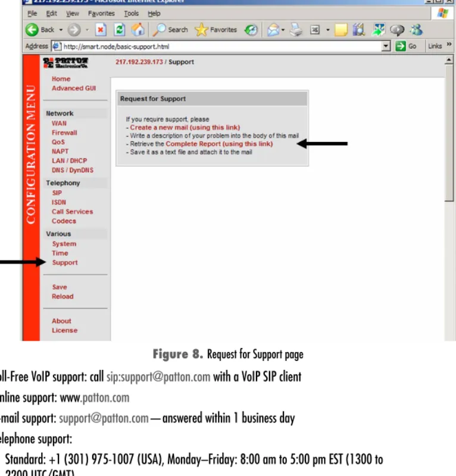The width and height of the screenshot is (456, 476).
Task: Open the Codecs link
Action: pyautogui.click(x=64, y=221)
